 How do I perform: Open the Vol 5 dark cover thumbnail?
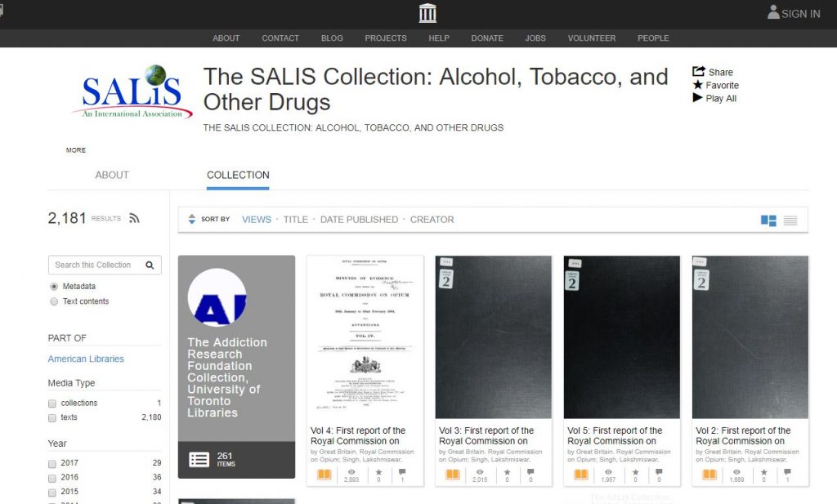click(x=622, y=337)
